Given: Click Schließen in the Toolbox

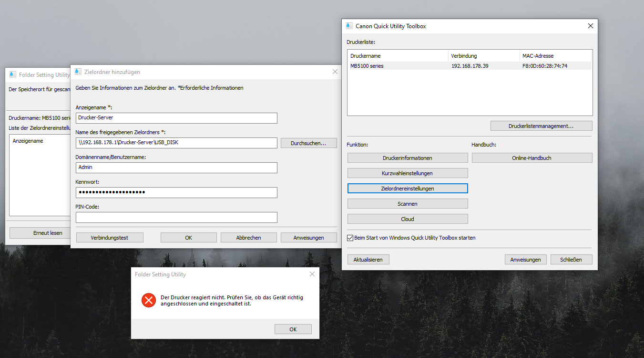Looking at the screenshot, I should [x=572, y=260].
